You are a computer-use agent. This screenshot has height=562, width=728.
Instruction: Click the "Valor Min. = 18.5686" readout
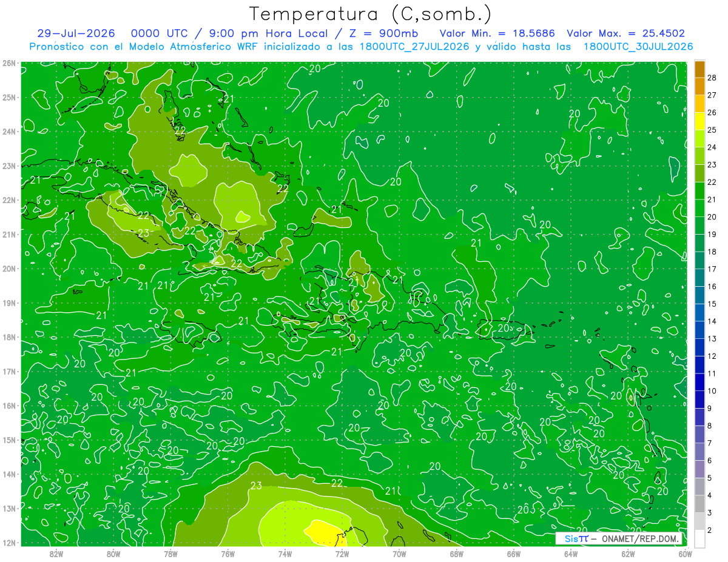[x=496, y=33]
